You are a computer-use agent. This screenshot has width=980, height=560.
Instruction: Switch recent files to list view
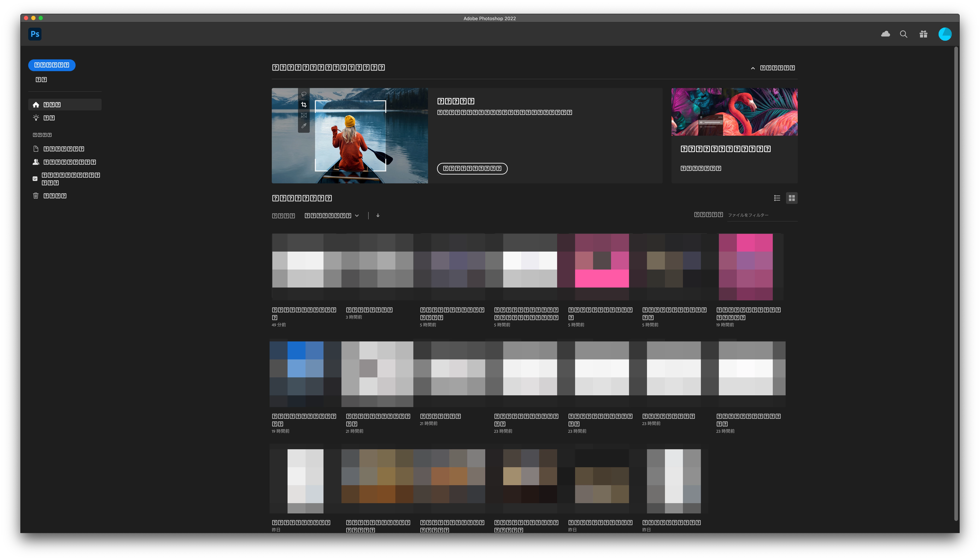[x=777, y=198]
